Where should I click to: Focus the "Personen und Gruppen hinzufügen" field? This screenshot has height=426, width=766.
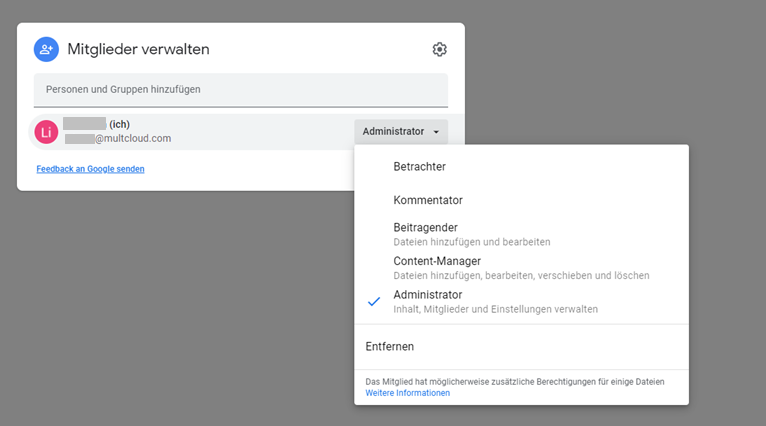[x=240, y=89]
